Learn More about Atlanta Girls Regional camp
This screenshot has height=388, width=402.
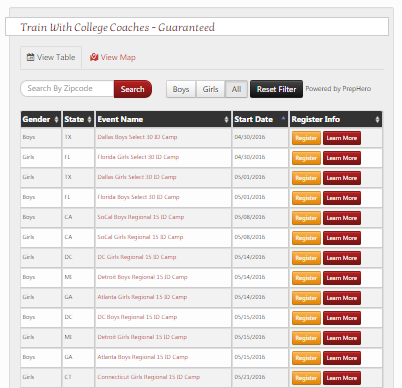pyautogui.click(x=342, y=298)
